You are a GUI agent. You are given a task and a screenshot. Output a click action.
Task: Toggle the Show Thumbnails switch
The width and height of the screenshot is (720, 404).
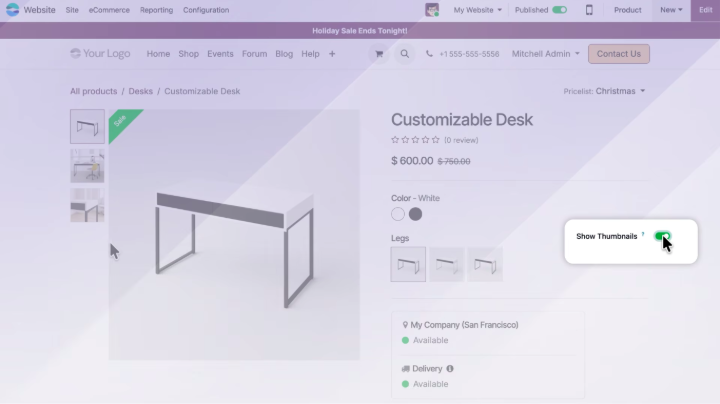point(663,236)
